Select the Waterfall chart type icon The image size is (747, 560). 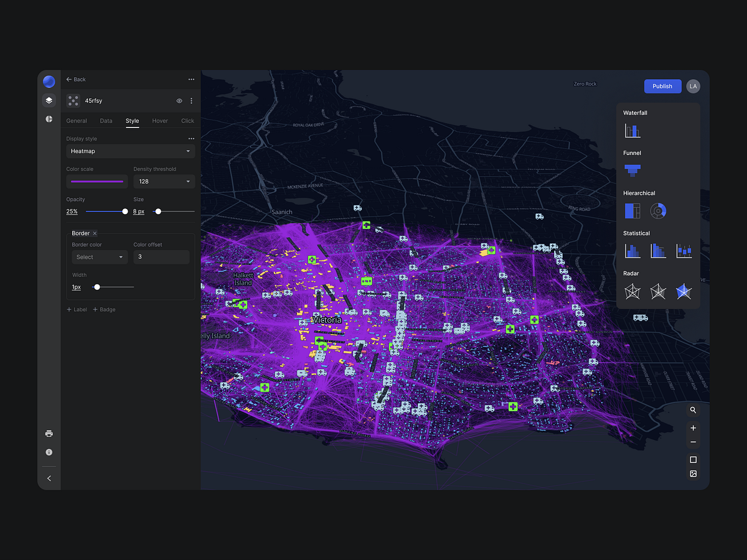632,131
